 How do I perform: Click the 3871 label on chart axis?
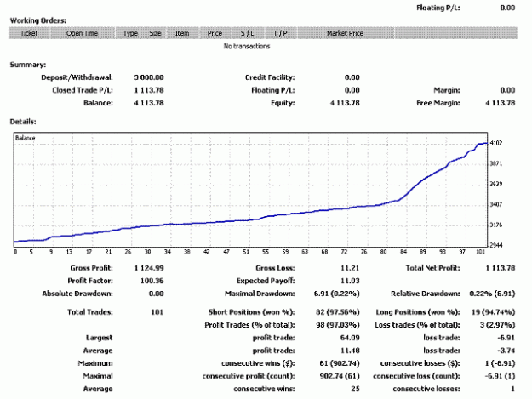[x=496, y=163]
